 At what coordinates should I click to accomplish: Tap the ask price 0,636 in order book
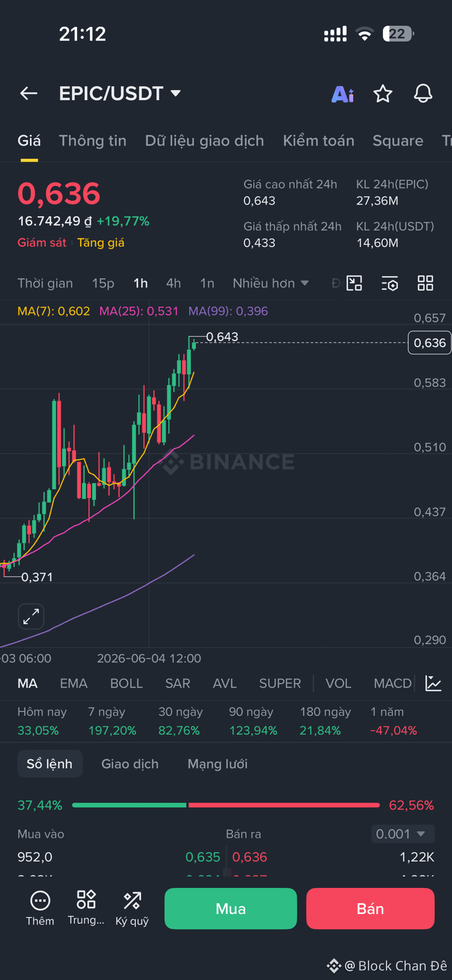click(x=249, y=857)
